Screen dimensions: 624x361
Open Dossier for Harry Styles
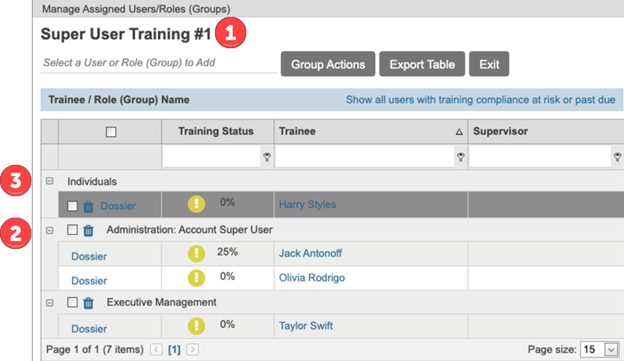(118, 206)
